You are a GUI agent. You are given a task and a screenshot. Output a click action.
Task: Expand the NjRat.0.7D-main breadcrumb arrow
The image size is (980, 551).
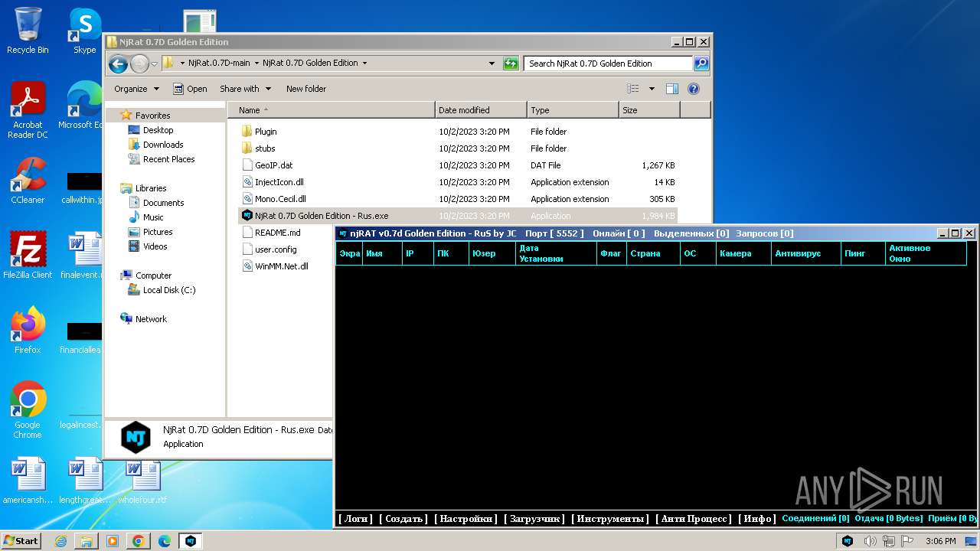(256, 64)
